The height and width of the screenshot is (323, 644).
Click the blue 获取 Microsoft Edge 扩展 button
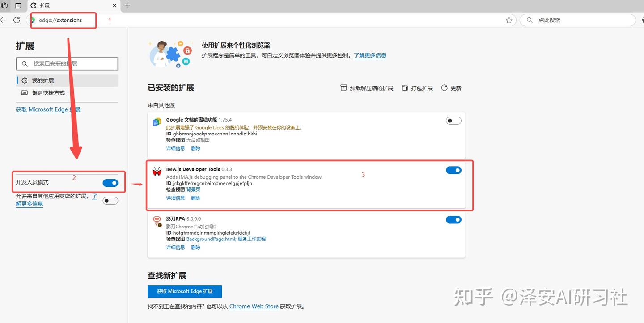tap(185, 291)
